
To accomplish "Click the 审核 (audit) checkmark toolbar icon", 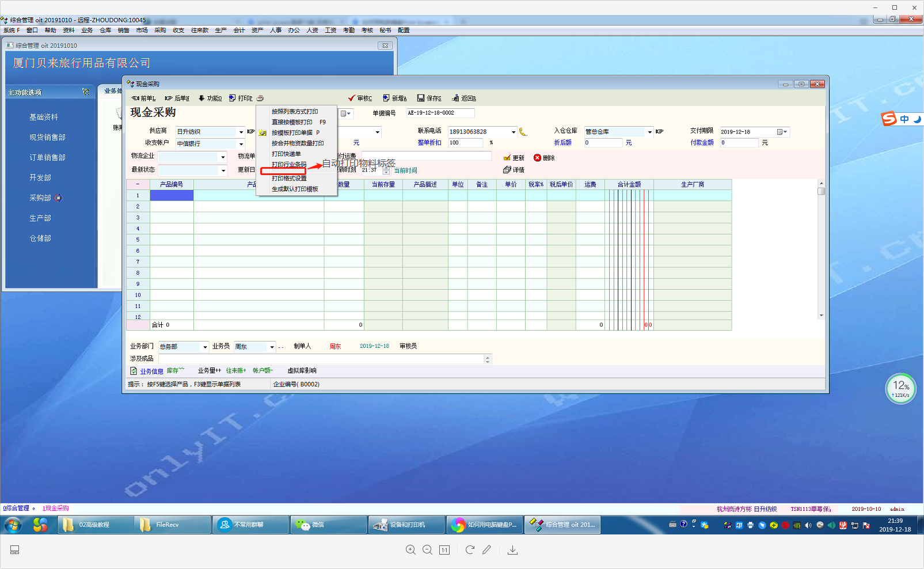I will [351, 98].
